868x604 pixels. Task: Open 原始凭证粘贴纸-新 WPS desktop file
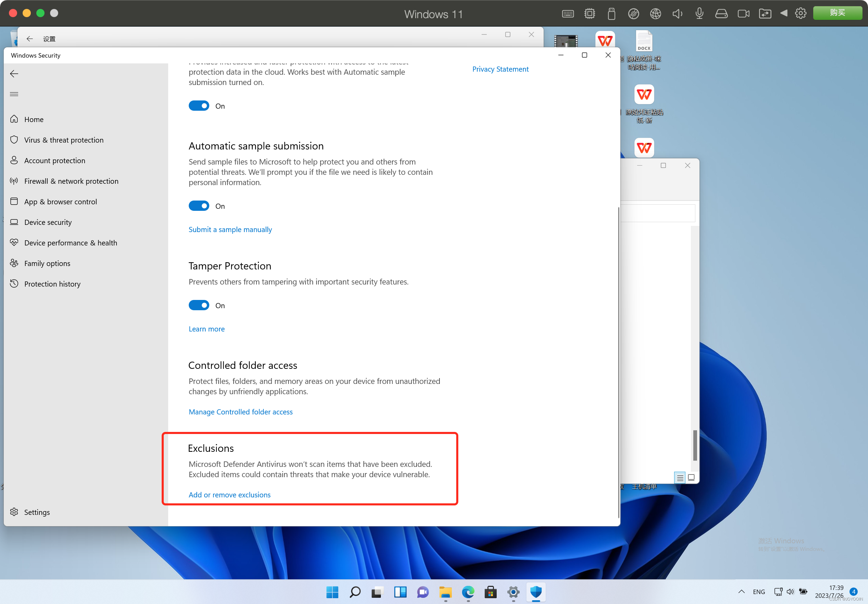(x=644, y=104)
